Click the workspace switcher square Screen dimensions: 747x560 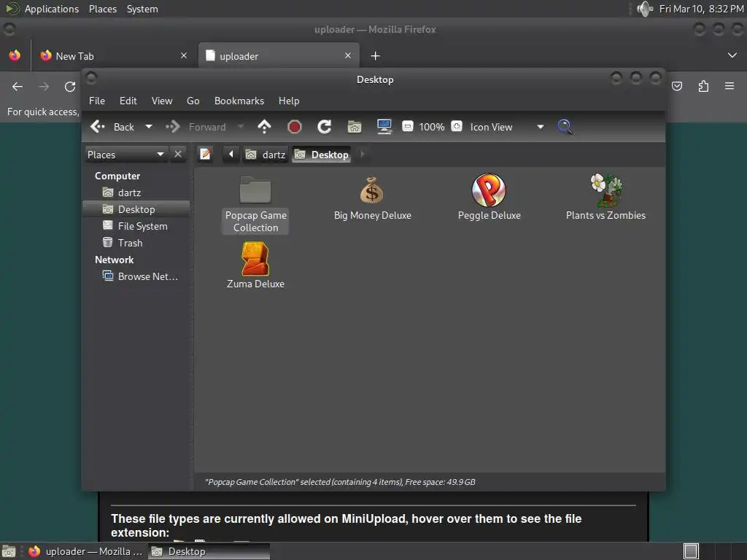point(691,551)
